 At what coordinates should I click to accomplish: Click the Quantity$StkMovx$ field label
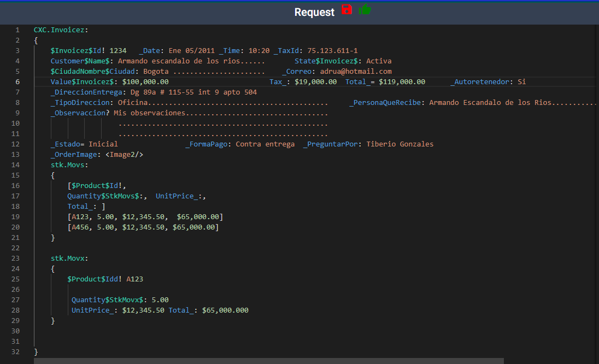pyautogui.click(x=107, y=300)
